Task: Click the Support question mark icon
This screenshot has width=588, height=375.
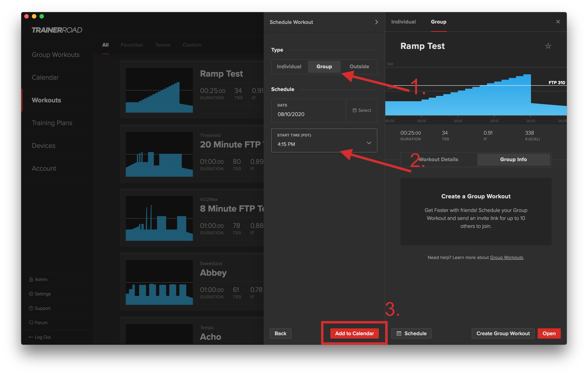Action: (x=31, y=308)
